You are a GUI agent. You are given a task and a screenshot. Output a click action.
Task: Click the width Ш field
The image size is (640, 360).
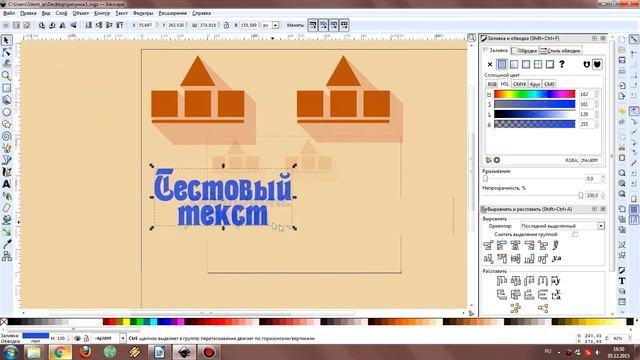click(x=208, y=25)
